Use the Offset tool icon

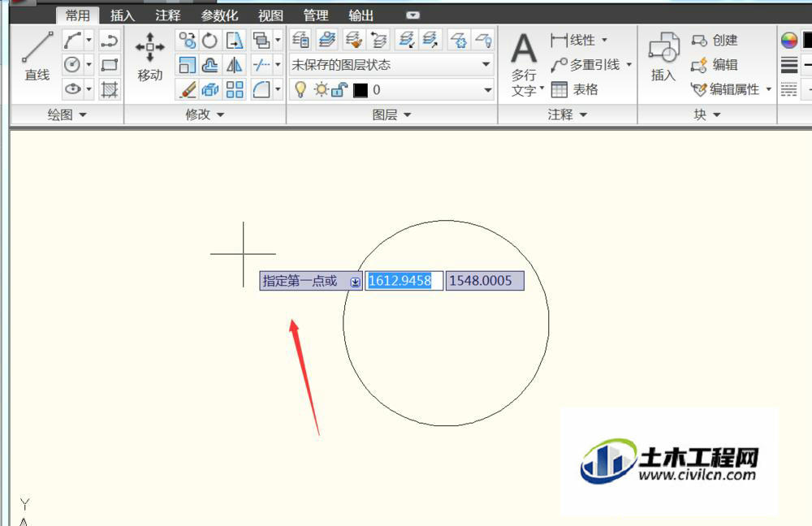pos(209,65)
